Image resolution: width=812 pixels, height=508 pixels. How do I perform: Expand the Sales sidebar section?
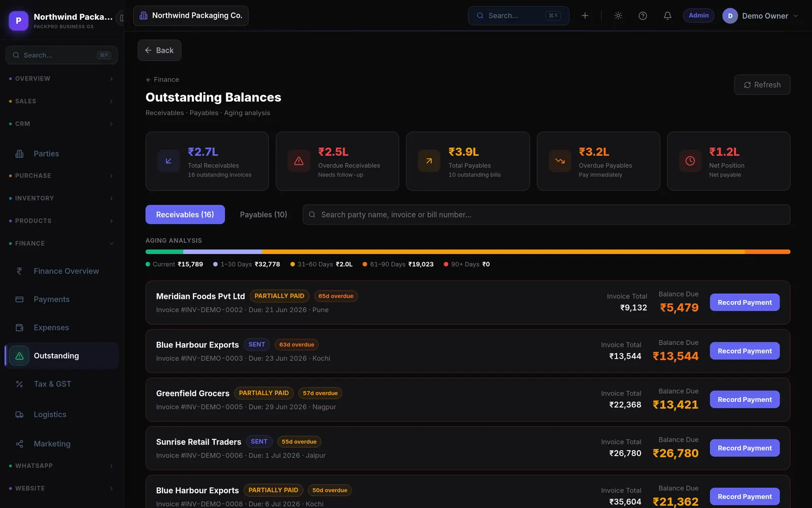61,102
